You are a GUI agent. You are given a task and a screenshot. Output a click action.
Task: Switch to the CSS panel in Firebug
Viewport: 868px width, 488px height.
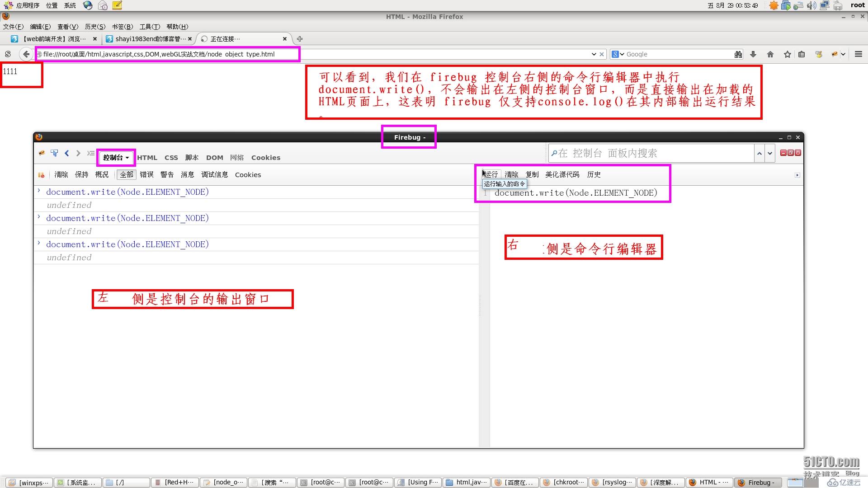click(171, 158)
